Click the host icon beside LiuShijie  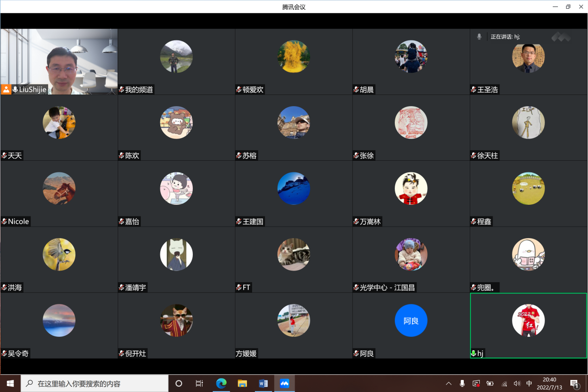(6, 89)
